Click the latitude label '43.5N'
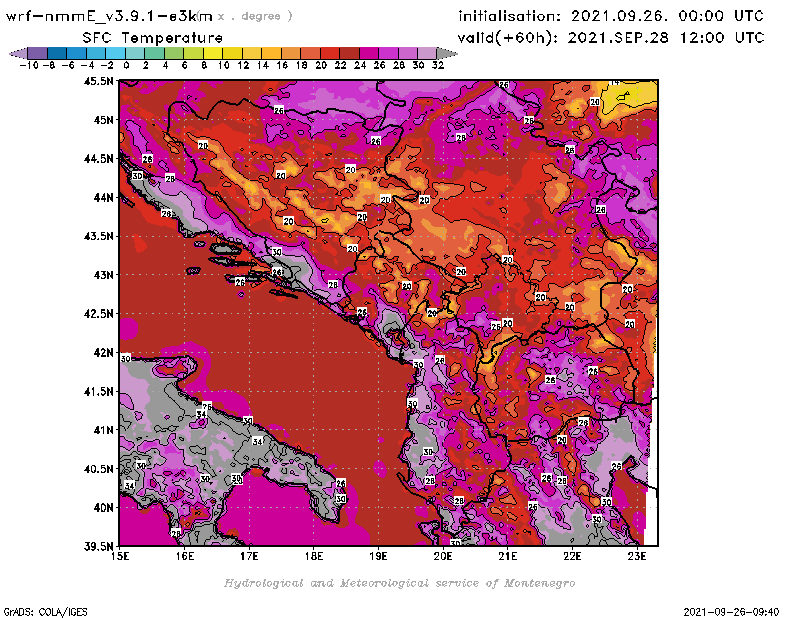The image size is (800, 618). 98,236
